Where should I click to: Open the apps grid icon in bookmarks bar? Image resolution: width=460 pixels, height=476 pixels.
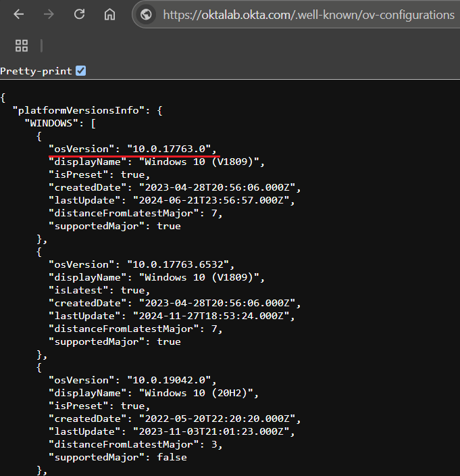tap(22, 46)
